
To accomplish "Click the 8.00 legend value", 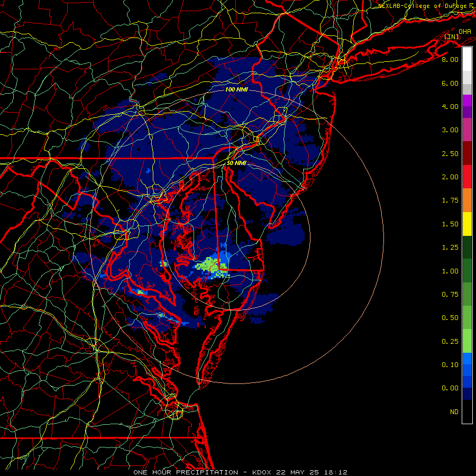I will 450,59.
